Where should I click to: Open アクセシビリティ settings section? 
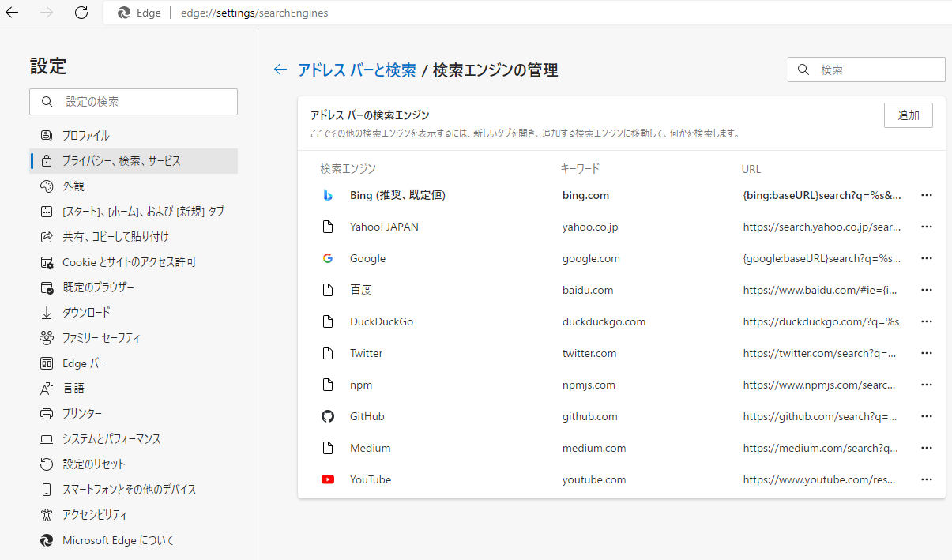[x=134, y=514]
